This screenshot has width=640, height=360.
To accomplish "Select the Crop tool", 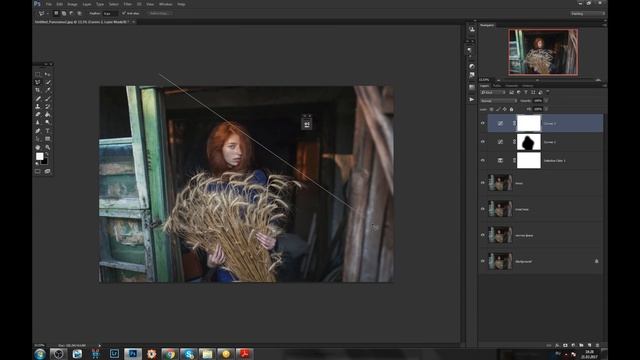I will (38, 90).
